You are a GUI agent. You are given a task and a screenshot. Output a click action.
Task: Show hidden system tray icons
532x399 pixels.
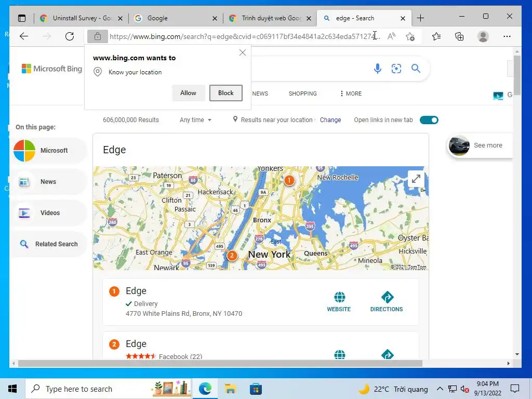[x=440, y=389]
